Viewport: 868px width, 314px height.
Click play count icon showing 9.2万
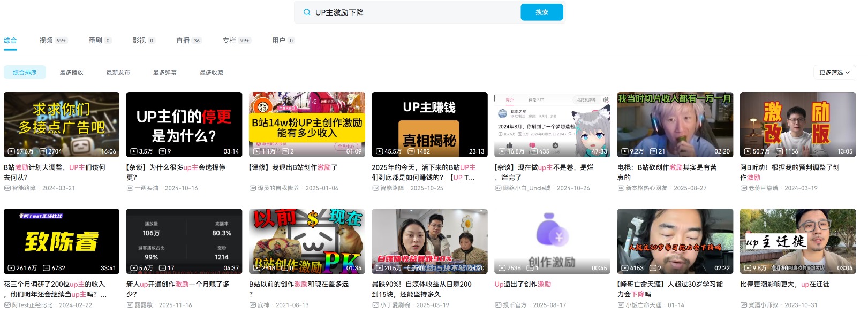click(x=625, y=151)
